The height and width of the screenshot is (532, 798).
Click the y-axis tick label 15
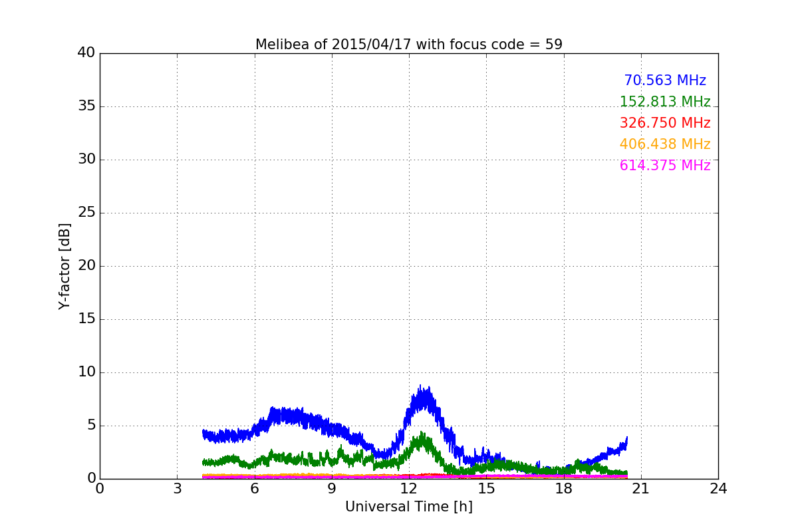86,319
